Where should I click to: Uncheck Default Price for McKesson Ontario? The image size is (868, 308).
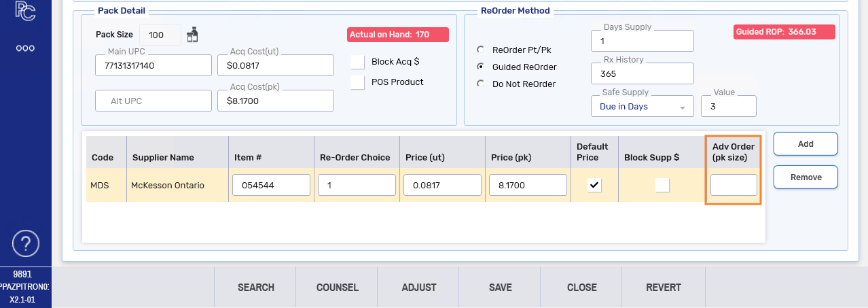[594, 185]
